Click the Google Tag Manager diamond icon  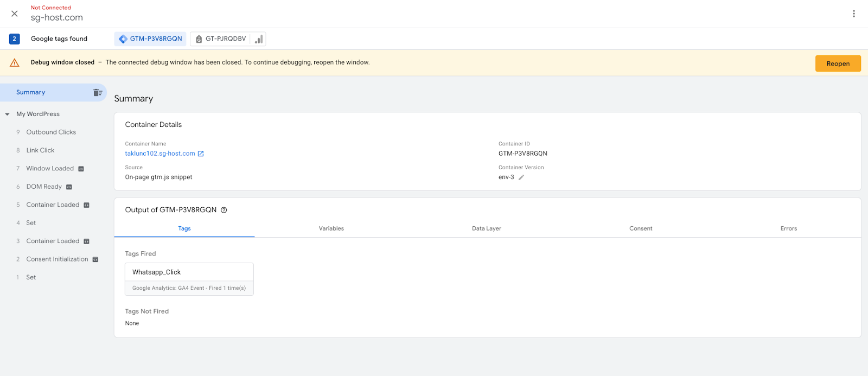pyautogui.click(x=123, y=39)
